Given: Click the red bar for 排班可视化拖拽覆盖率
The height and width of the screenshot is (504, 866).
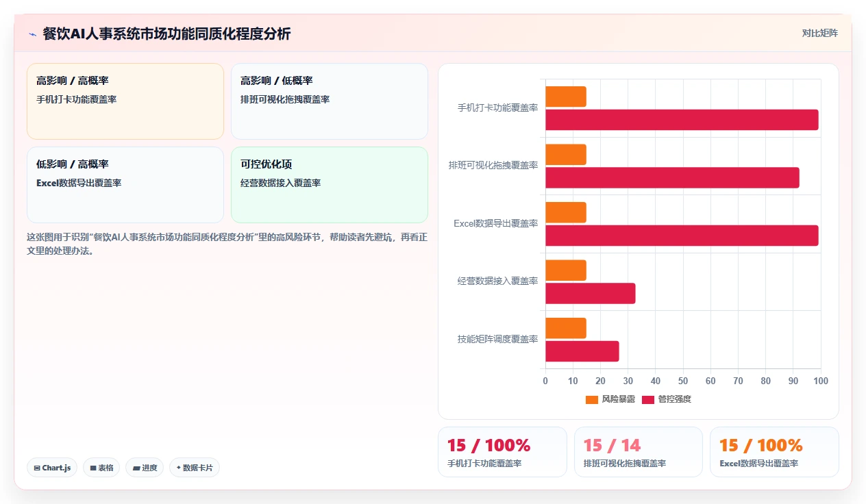Looking at the screenshot, I should coord(672,178).
